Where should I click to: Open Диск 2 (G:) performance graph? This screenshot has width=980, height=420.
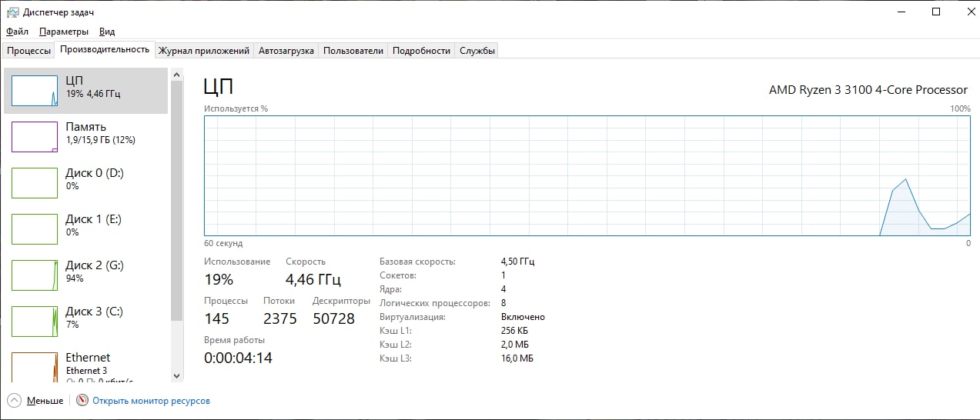(x=35, y=275)
